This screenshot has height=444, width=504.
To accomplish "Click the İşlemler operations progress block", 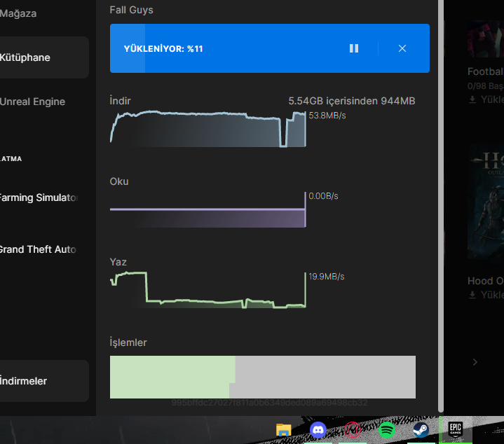I will (263, 377).
